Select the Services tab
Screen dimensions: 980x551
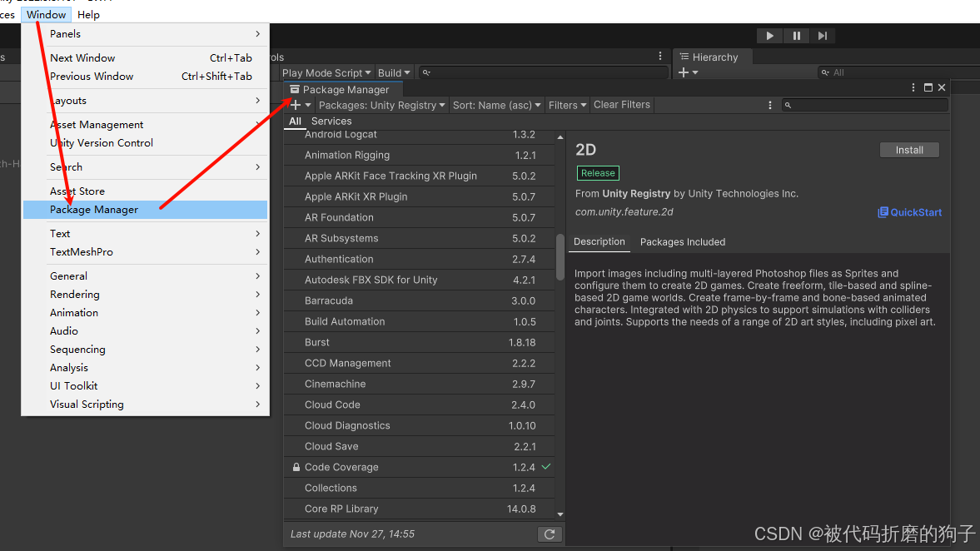(331, 122)
